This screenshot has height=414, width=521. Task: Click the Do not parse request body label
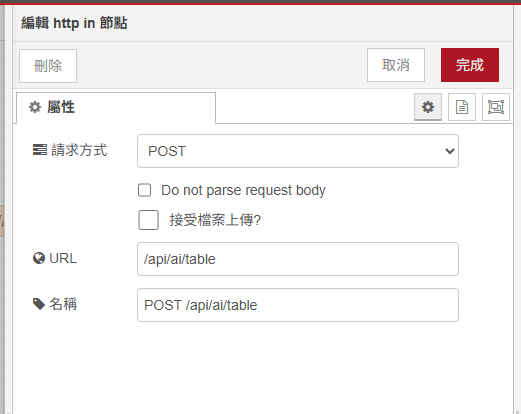point(243,190)
